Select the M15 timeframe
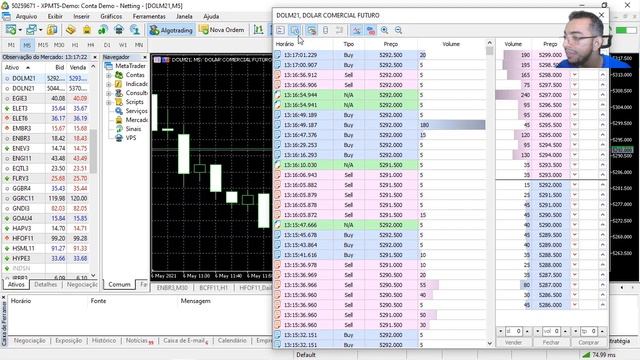The width and height of the screenshot is (640, 360). (x=43, y=45)
